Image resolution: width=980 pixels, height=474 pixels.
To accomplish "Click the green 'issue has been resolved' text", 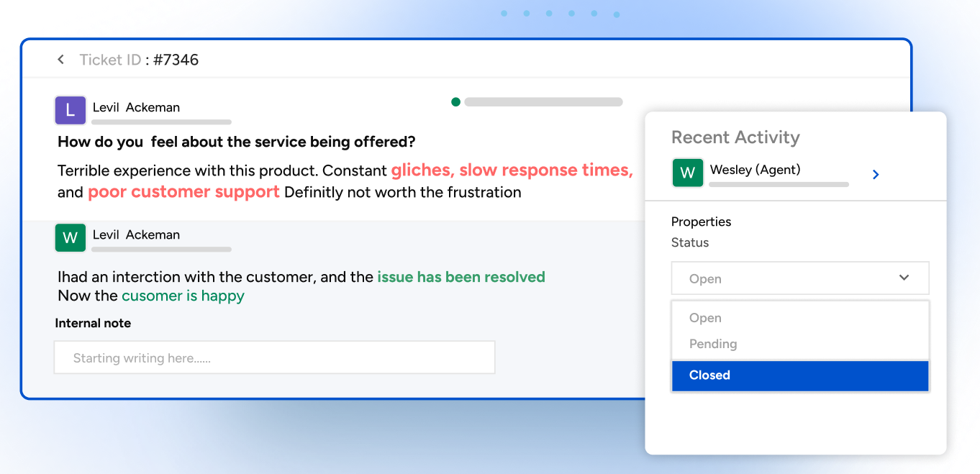I will tap(460, 277).
